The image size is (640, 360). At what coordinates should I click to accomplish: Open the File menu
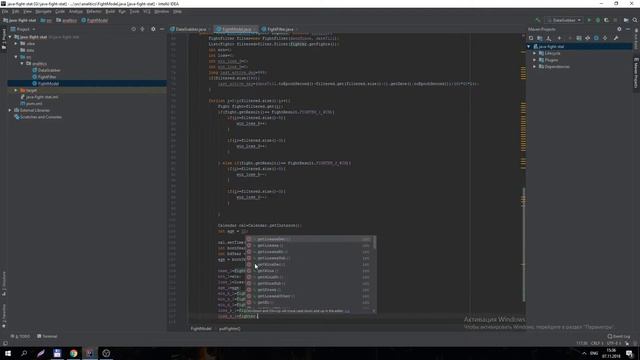click(x=5, y=11)
